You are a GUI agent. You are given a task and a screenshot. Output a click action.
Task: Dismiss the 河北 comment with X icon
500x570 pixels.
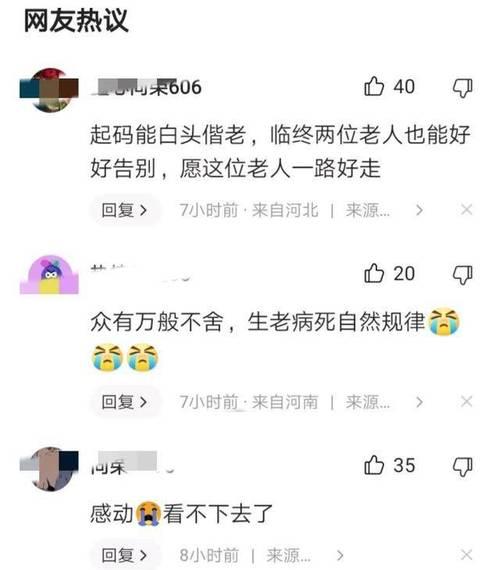click(x=467, y=210)
